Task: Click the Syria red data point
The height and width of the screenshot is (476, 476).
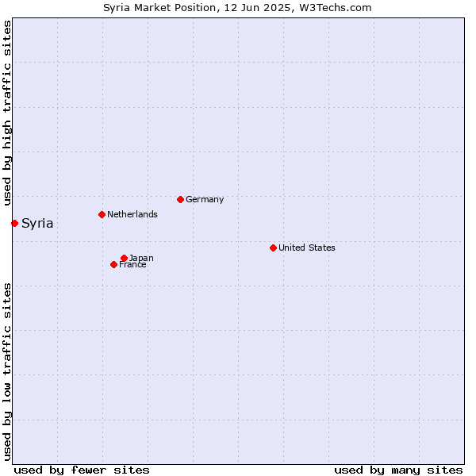Action: coord(14,224)
